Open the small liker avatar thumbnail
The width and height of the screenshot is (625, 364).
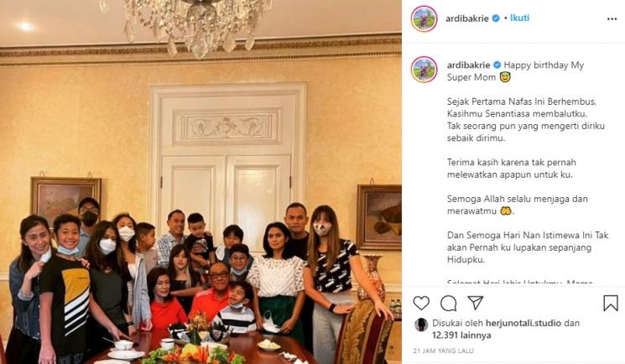pos(421,325)
